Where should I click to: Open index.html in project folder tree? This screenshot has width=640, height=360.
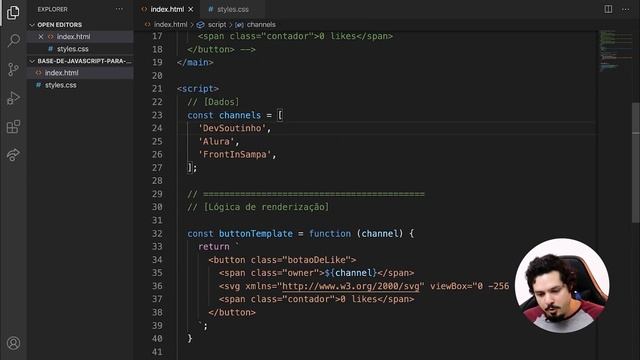62,73
